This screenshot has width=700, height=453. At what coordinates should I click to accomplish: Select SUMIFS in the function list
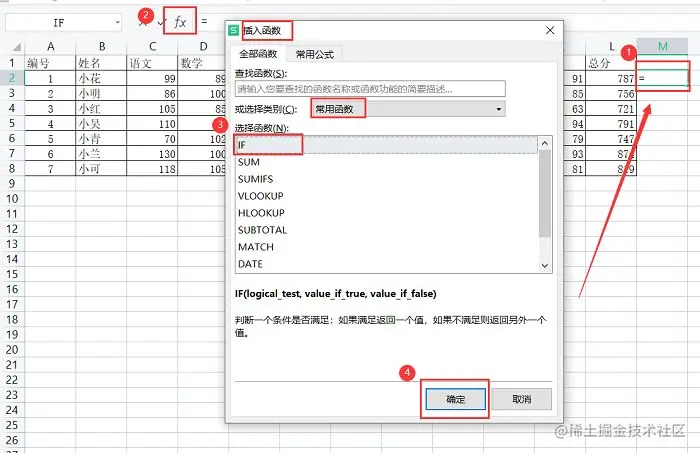tap(387, 179)
